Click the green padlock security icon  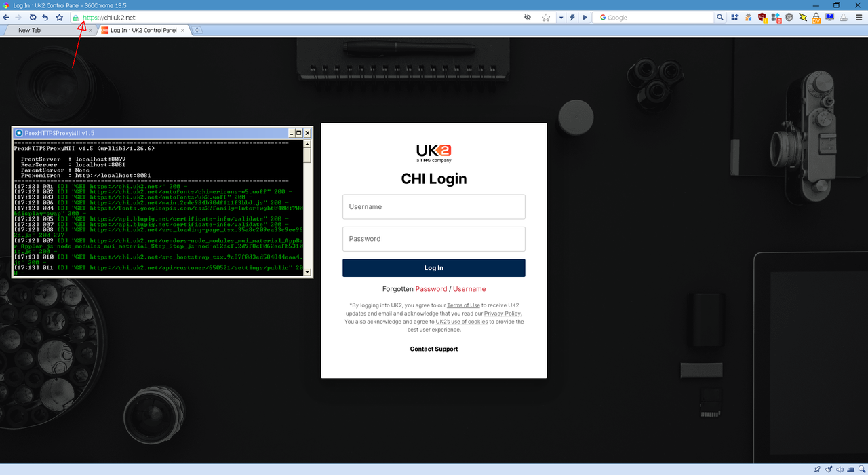(x=77, y=18)
